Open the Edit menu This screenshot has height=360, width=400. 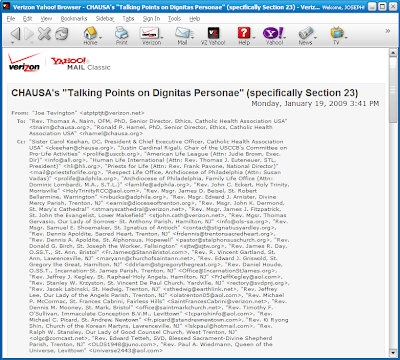click(x=27, y=19)
